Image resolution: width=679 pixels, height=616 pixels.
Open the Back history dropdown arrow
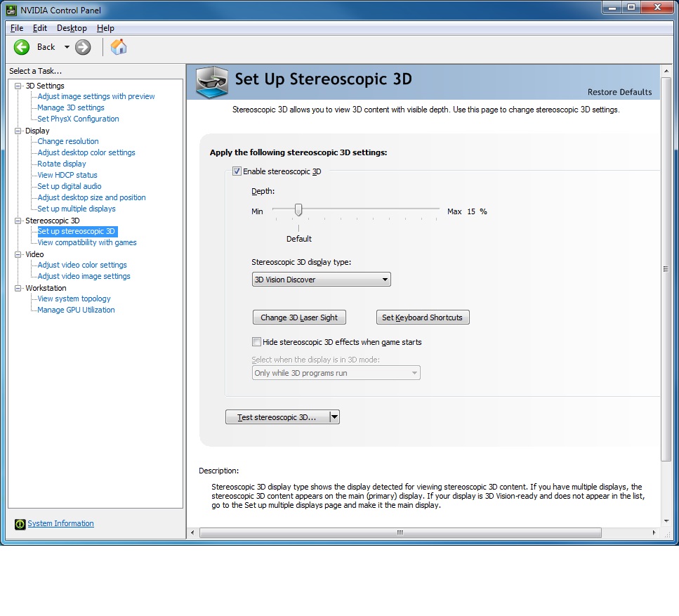(x=67, y=47)
